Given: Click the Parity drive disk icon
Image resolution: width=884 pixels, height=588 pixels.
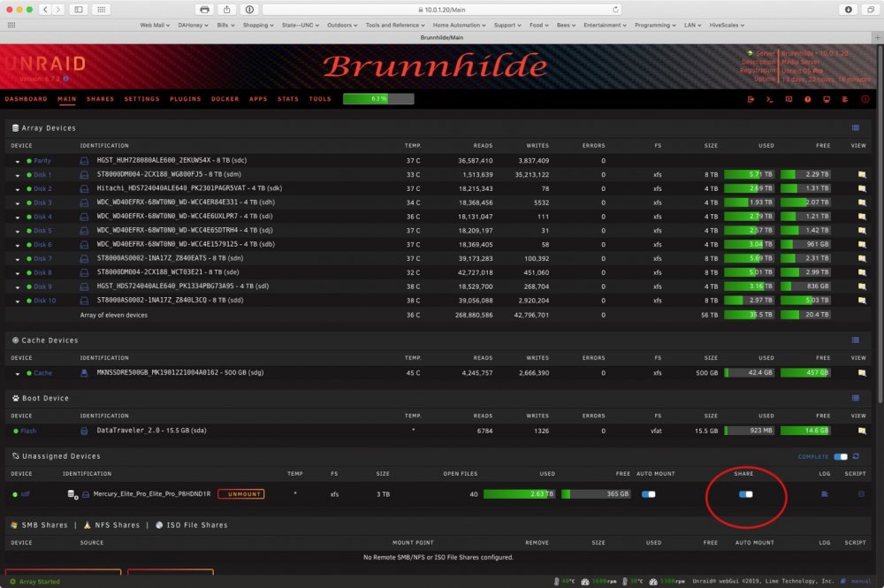Looking at the screenshot, I should 84,161.
